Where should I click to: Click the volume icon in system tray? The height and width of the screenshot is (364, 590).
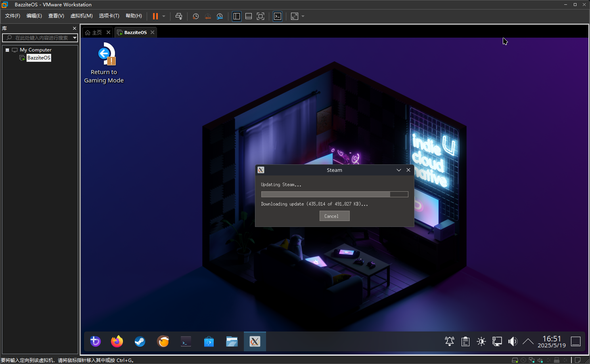coord(513,341)
